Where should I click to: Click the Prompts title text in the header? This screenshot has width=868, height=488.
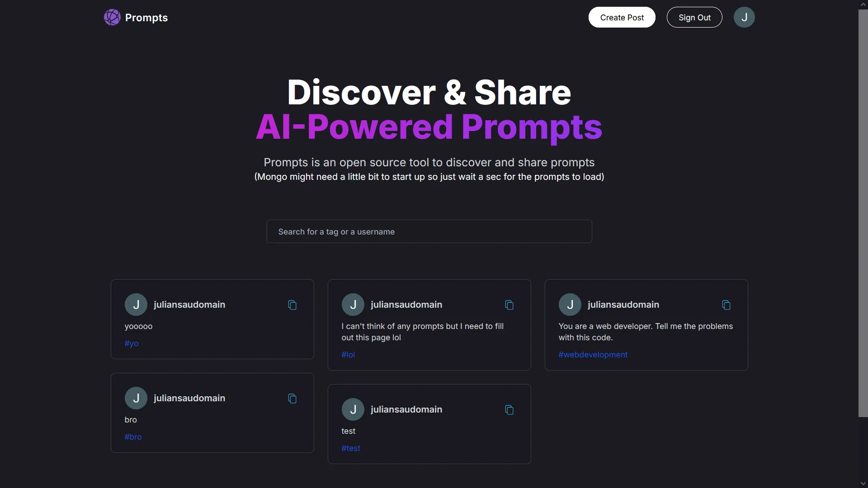tap(146, 18)
